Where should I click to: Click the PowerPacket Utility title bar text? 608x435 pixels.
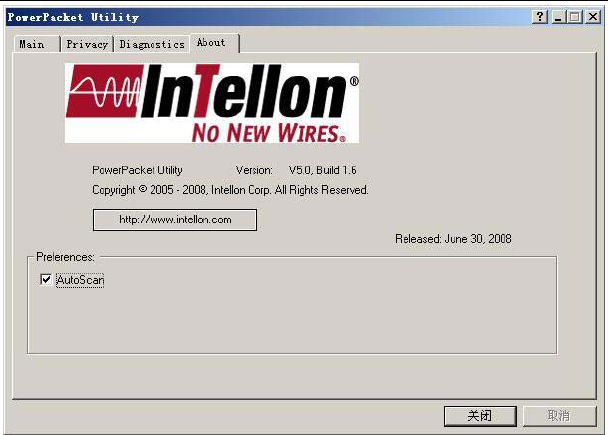(73, 17)
